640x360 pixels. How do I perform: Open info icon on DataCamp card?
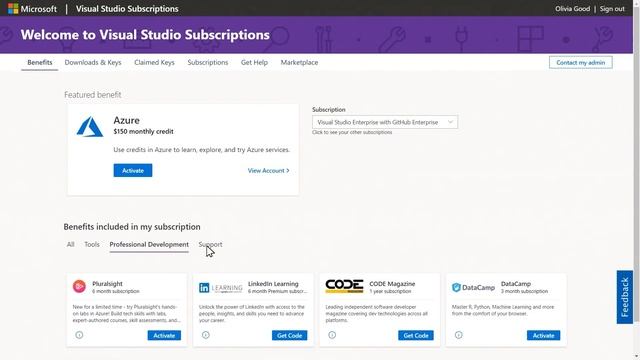point(459,335)
